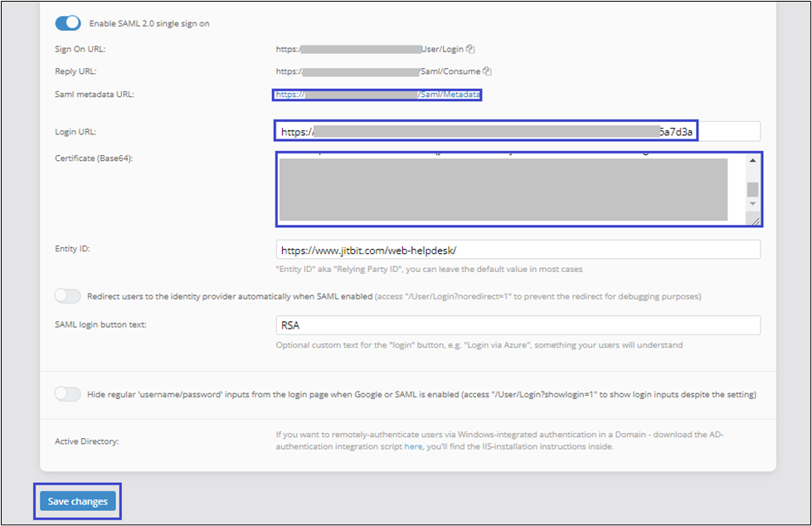Copy the Reply URL via copy icon

[488, 72]
